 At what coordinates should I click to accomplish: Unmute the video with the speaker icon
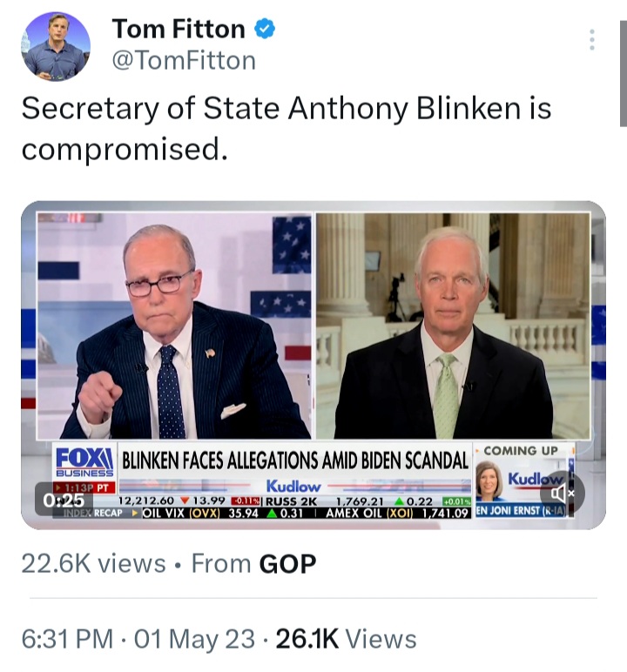[x=563, y=494]
